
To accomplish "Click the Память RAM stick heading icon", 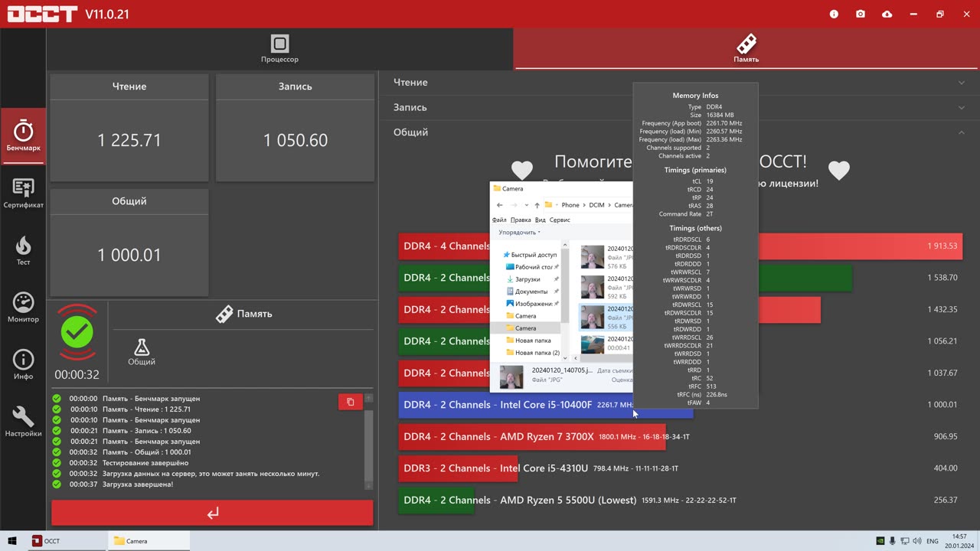I will click(x=224, y=314).
